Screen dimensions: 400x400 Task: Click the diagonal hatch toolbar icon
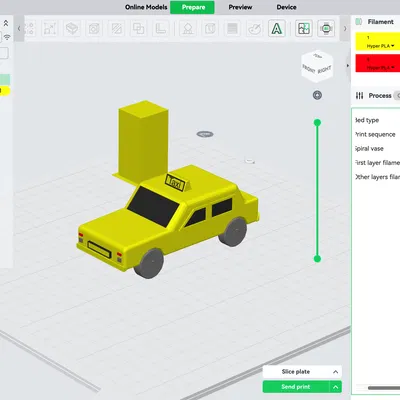click(116, 29)
